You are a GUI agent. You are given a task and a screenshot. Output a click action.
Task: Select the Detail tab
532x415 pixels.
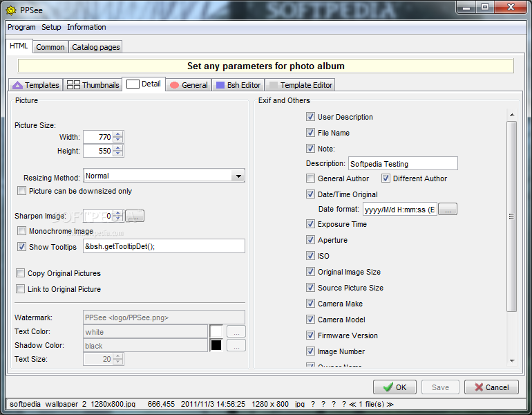[x=144, y=84]
